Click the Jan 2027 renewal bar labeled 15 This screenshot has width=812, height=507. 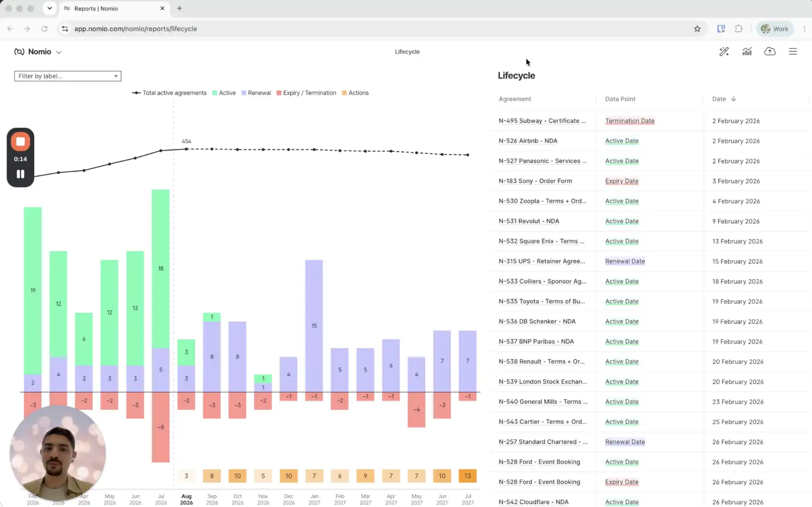314,326
